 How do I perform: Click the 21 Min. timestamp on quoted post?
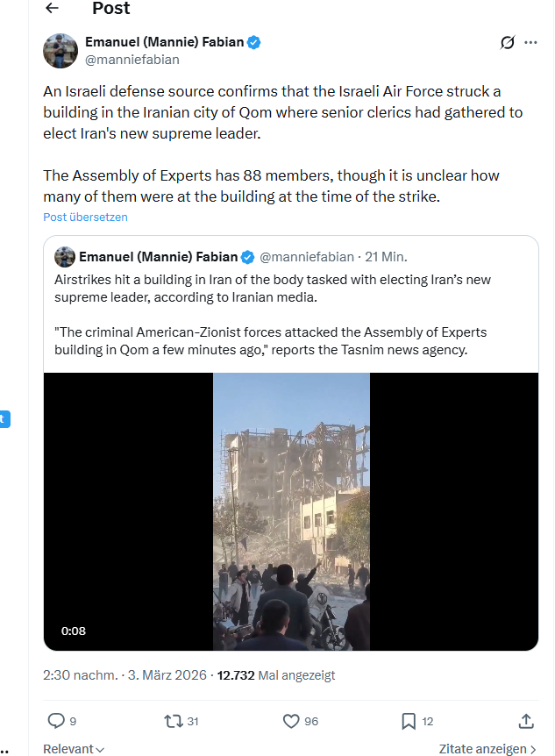385,257
